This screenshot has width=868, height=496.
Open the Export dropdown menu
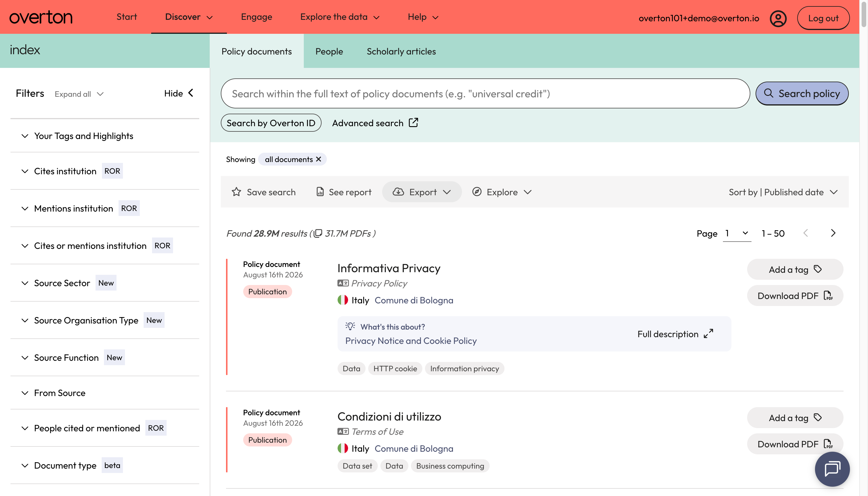pos(421,192)
